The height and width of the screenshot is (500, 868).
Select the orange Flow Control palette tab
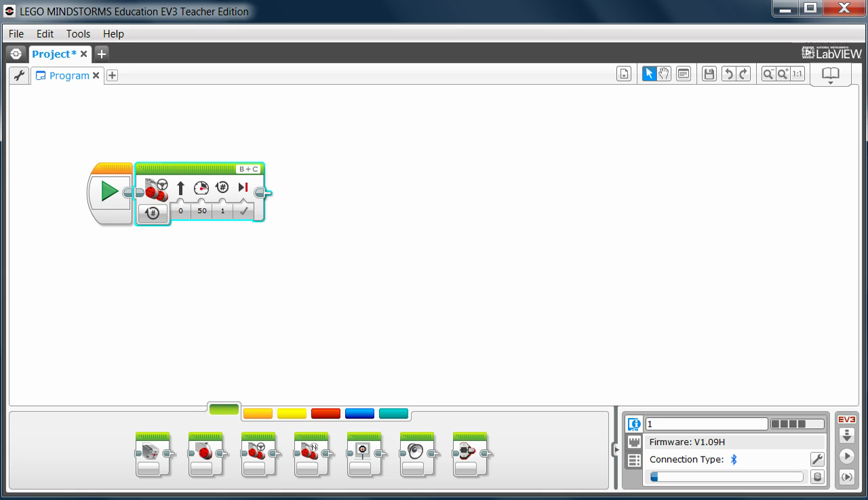258,414
